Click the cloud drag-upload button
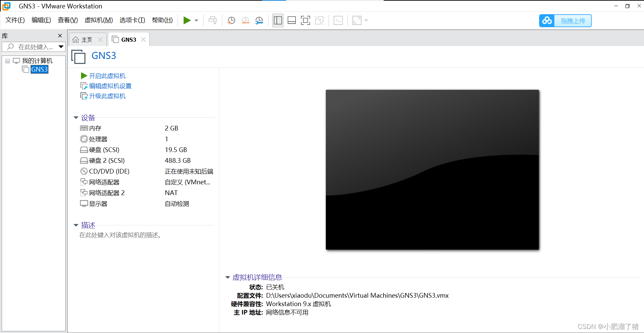644x333 pixels. point(565,21)
